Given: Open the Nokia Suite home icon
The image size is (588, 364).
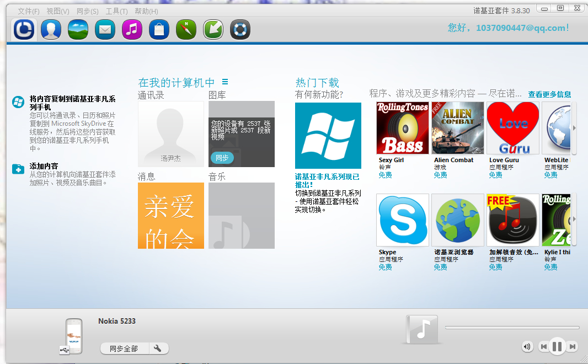Looking at the screenshot, I should click(24, 29).
